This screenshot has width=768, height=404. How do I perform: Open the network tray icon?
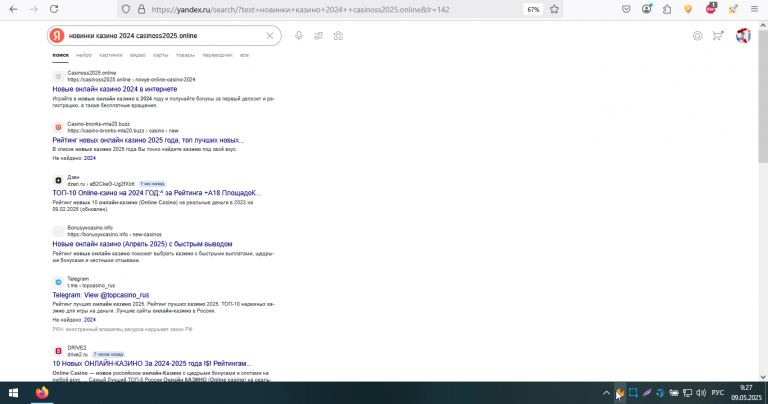click(x=688, y=393)
